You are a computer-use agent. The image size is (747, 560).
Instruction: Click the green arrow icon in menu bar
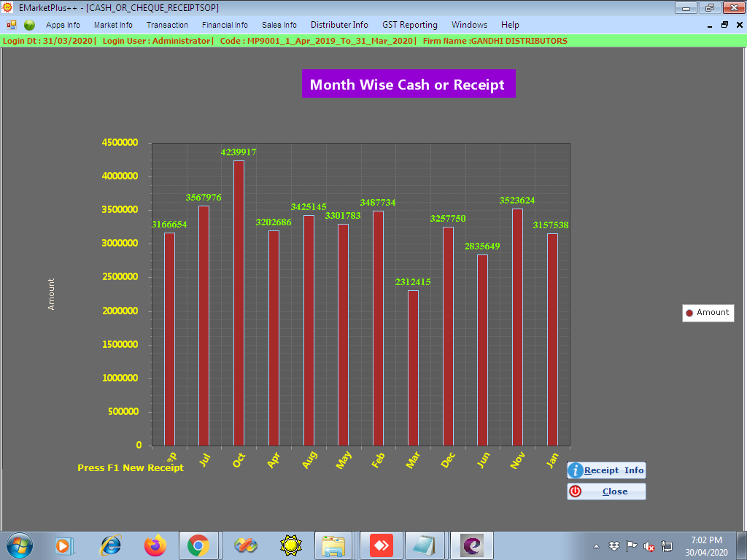29,25
